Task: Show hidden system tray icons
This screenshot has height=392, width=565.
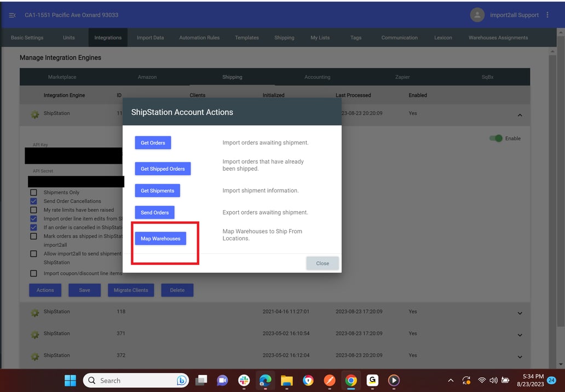Action: tap(451, 381)
